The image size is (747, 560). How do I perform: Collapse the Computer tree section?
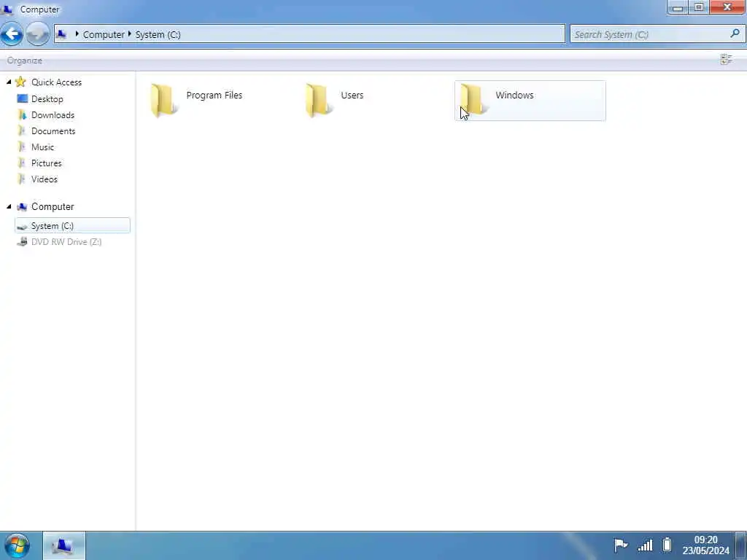(9, 206)
